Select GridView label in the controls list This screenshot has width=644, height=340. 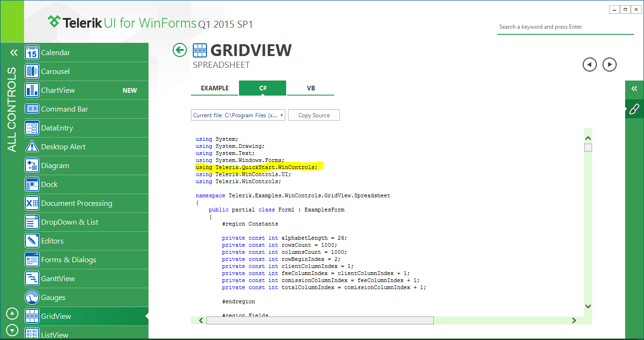coord(56,316)
